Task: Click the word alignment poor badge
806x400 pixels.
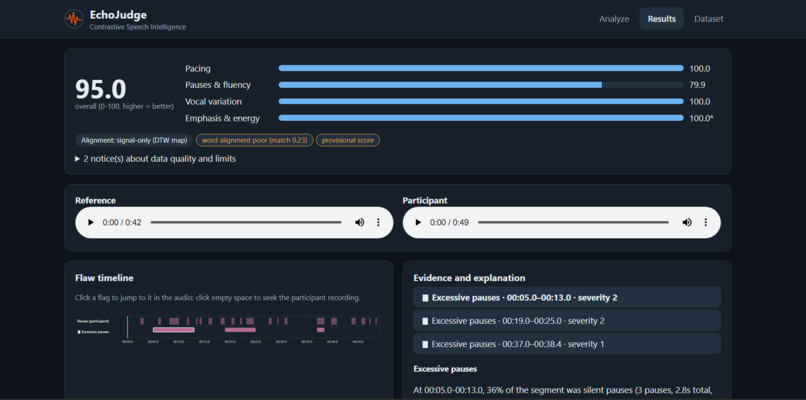Action: 254,140
